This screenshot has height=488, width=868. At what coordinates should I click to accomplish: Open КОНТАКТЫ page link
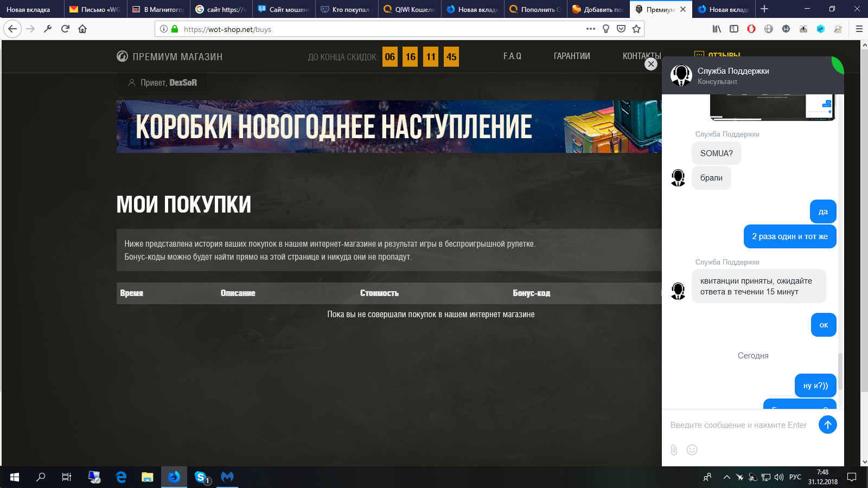(641, 56)
